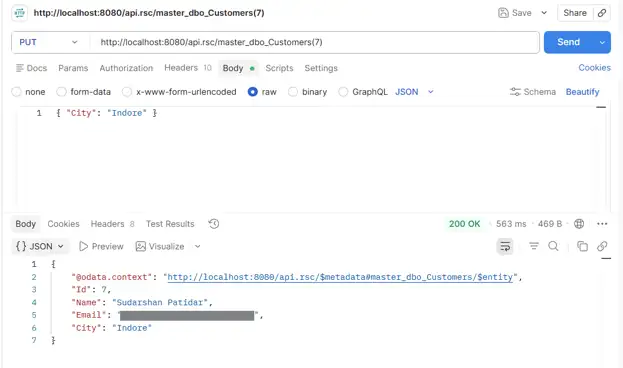Click the 200 OK status text

point(464,224)
